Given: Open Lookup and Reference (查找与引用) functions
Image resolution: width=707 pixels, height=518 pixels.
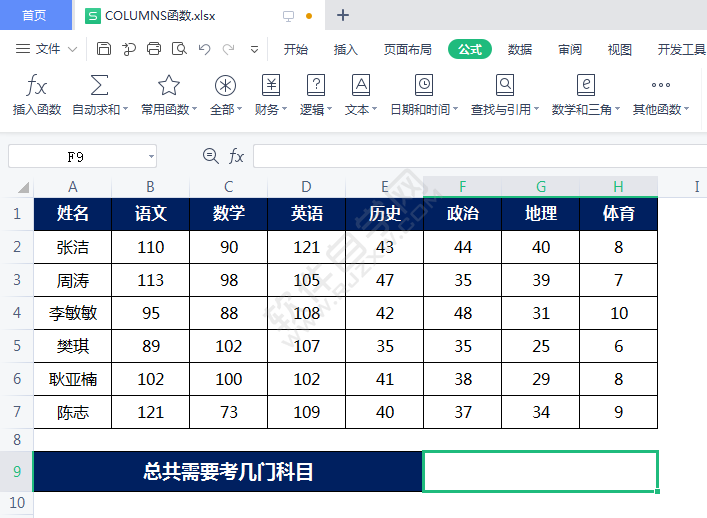Looking at the screenshot, I should pyautogui.click(x=505, y=85).
